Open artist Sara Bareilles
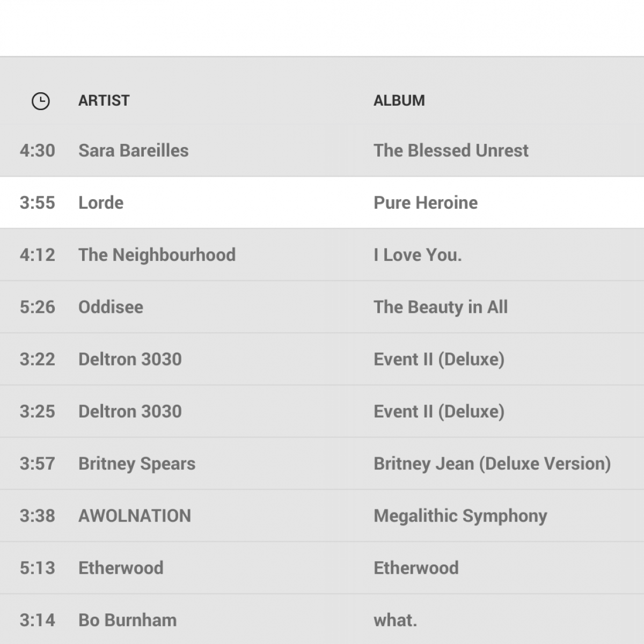This screenshot has width=644, height=644. (133, 150)
